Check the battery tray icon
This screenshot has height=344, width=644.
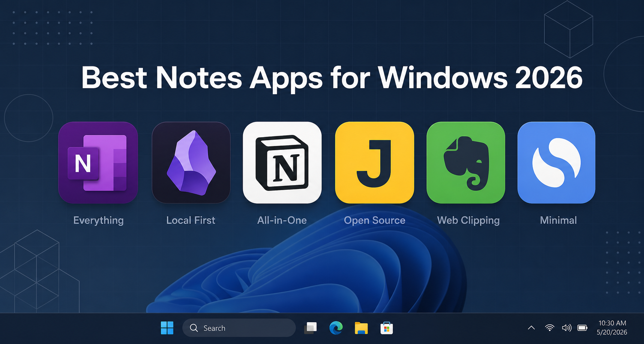click(582, 328)
